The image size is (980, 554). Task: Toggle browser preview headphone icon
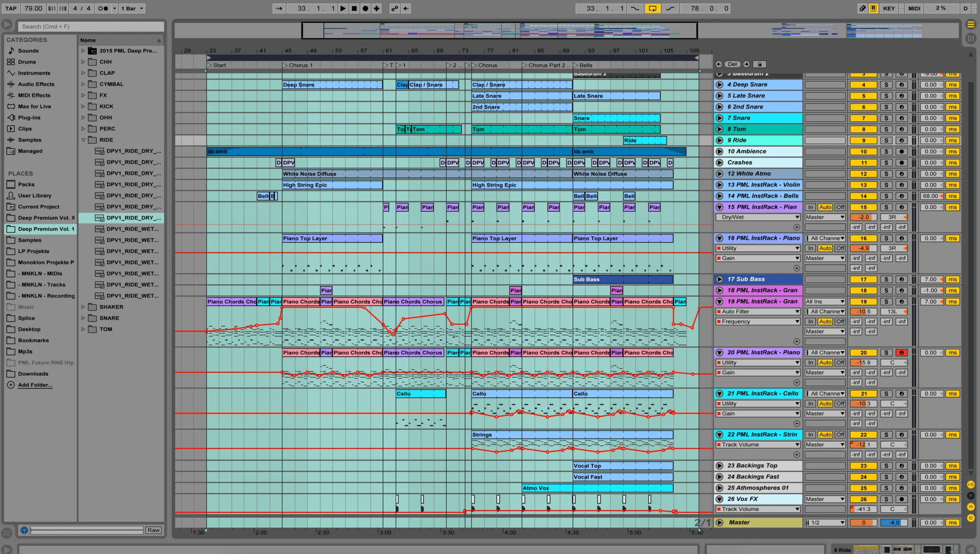point(24,530)
